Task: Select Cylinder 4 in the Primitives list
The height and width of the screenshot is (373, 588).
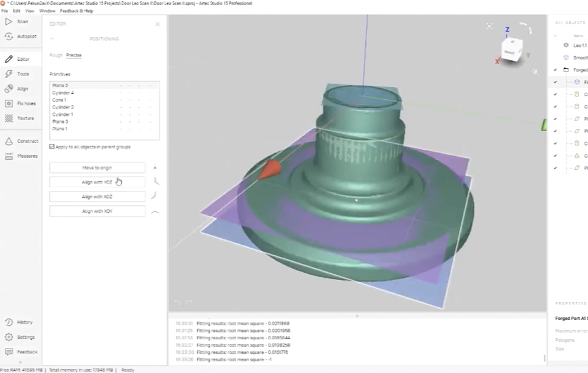Action: (x=63, y=93)
